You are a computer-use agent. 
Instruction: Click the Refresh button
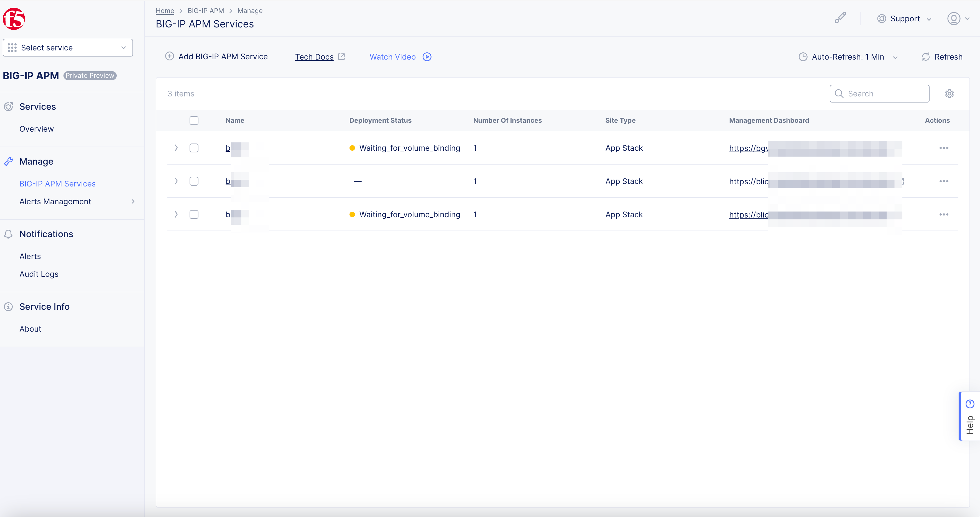tap(942, 57)
